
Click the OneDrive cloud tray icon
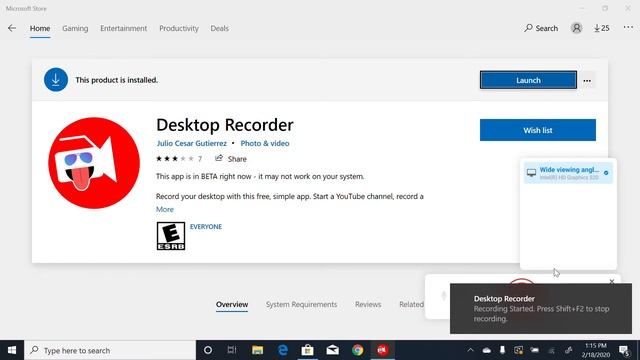pos(487,350)
